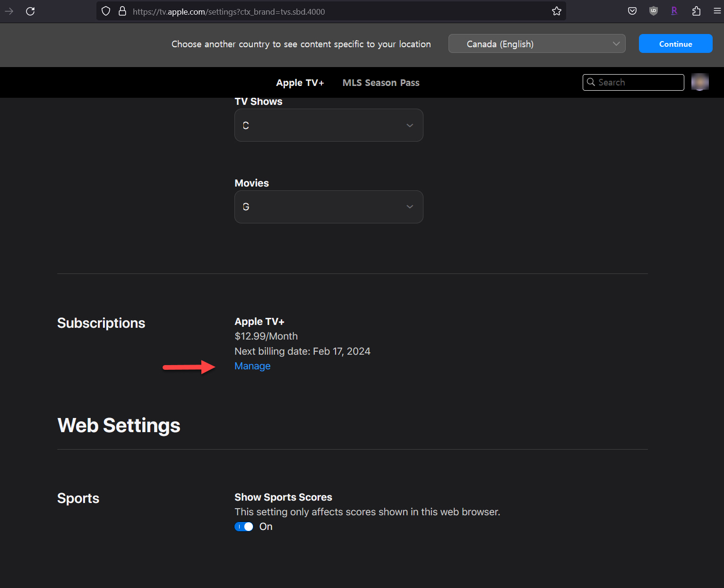
Task: Open the MLS Season Pass tab
Action: tap(380, 83)
